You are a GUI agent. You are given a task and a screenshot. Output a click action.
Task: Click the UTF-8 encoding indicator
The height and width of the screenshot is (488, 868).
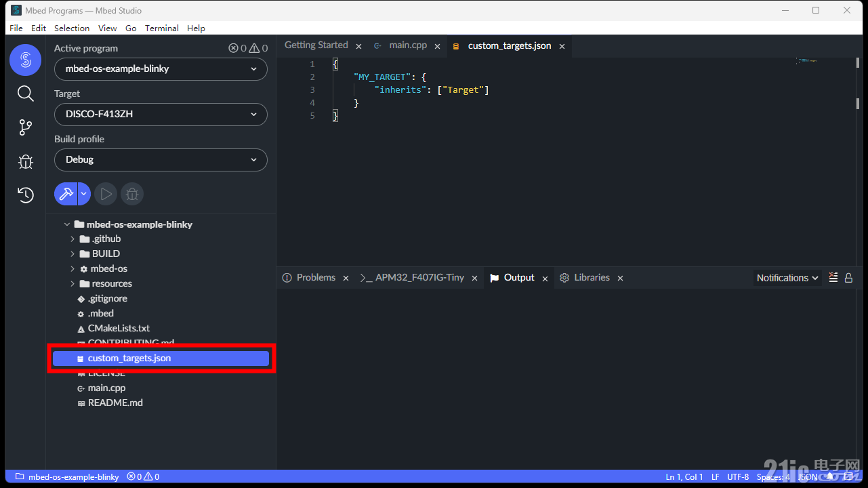click(x=738, y=477)
